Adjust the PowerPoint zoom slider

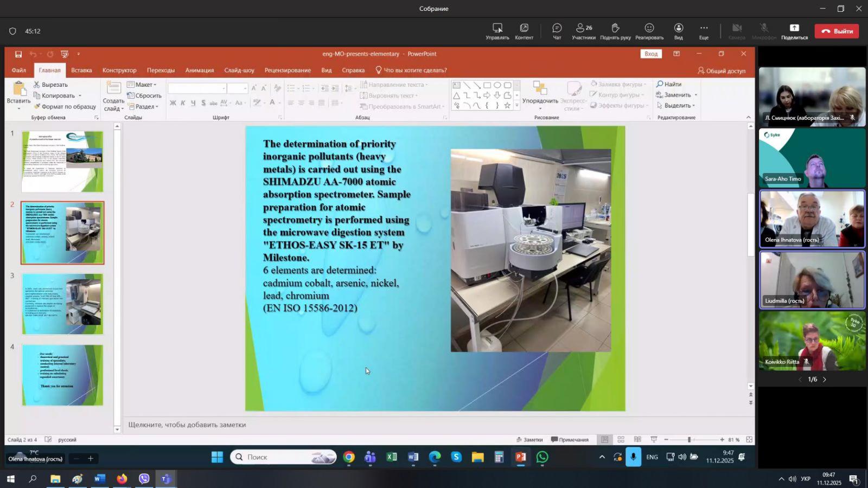pyautogui.click(x=689, y=440)
